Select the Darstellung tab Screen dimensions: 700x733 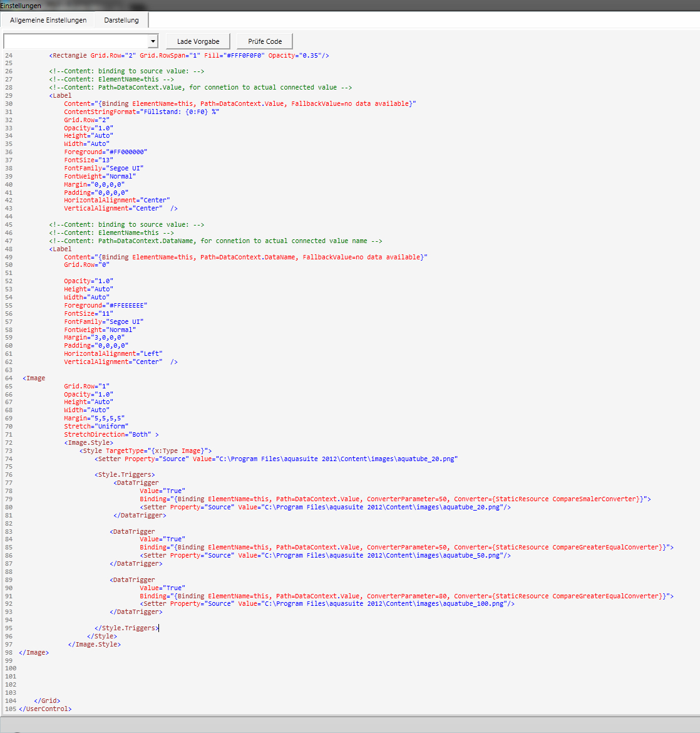[x=121, y=20]
